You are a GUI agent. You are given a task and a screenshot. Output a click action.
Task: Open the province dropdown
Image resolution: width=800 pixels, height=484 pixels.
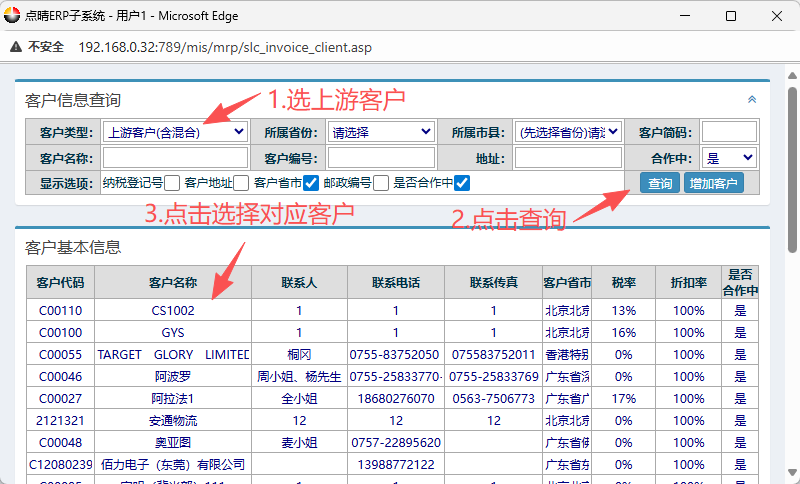coord(381,132)
